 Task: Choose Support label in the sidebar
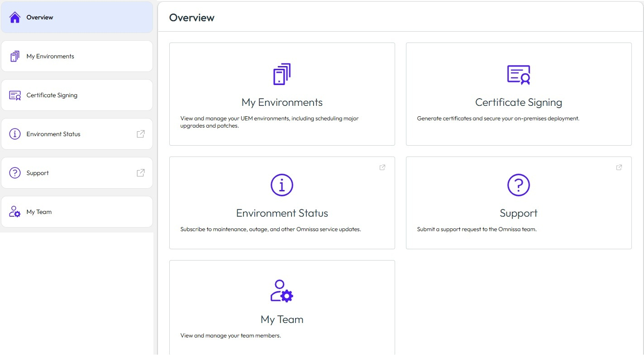38,173
